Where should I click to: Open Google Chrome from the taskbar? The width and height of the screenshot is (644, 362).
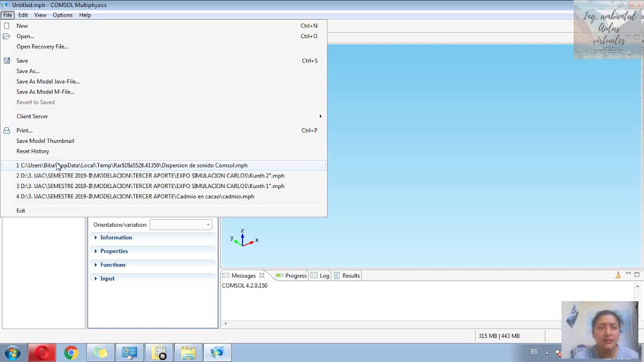(71, 353)
